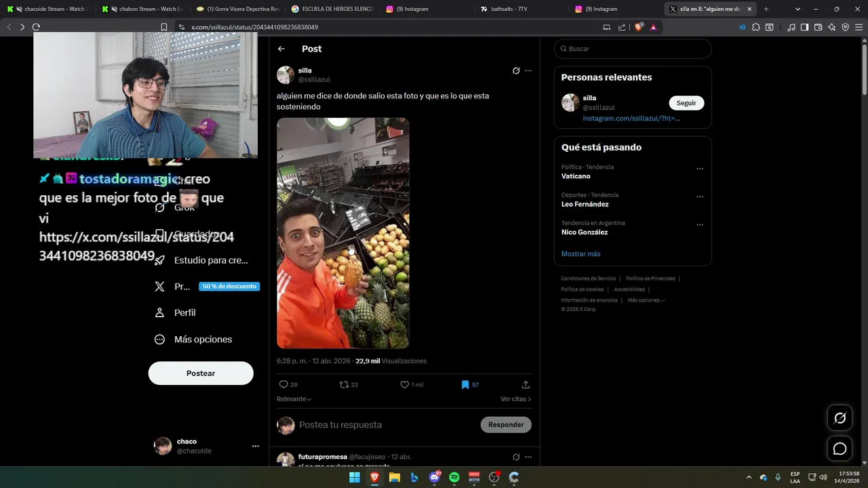Viewport: 868px width, 488px height.
Task: Open Brave Shields lion icon
Action: pyautogui.click(x=638, y=27)
